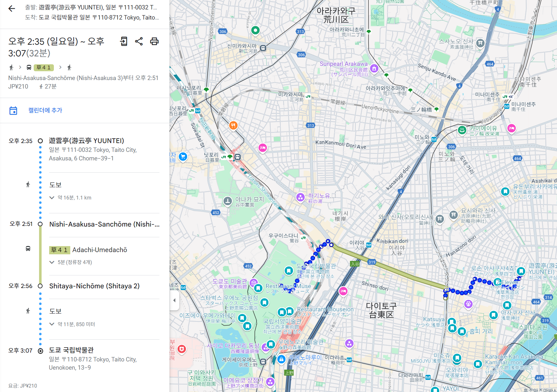Click saved marker at 遊雲亭 YUUNTEI

coord(521,271)
